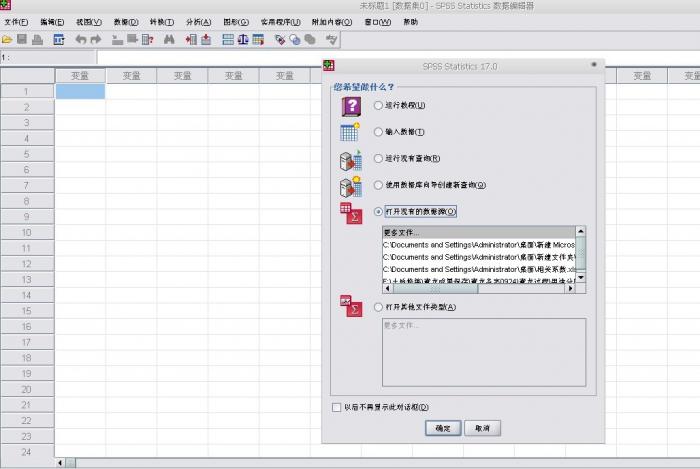Click the Find binoculars icon
This screenshot has height=469, width=700.
(169, 39)
